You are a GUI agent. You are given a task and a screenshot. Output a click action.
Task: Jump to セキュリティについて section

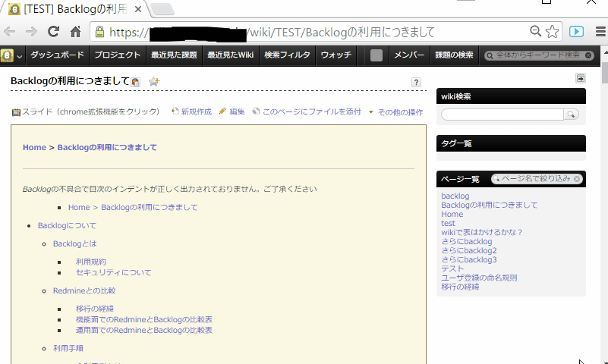pos(114,272)
